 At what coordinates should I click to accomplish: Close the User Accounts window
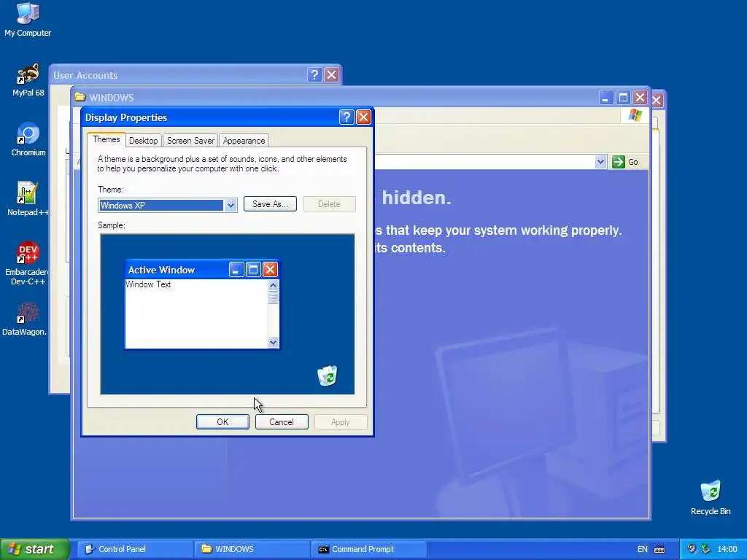332,75
